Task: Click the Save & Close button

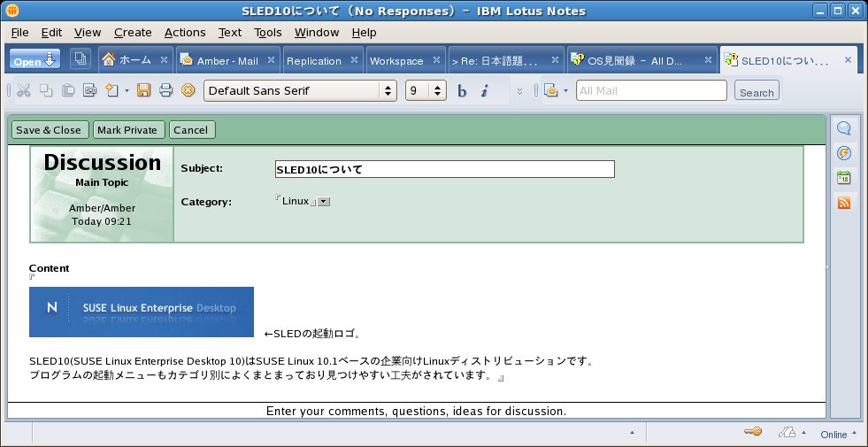Action: [x=49, y=130]
